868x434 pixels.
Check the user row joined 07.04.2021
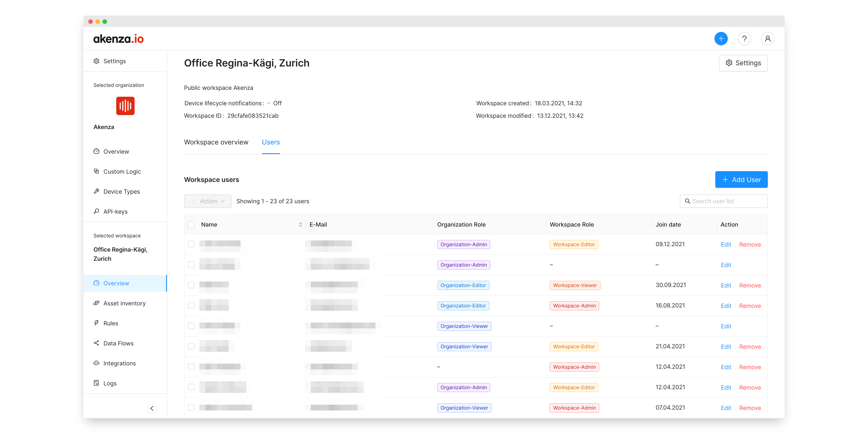(191, 407)
